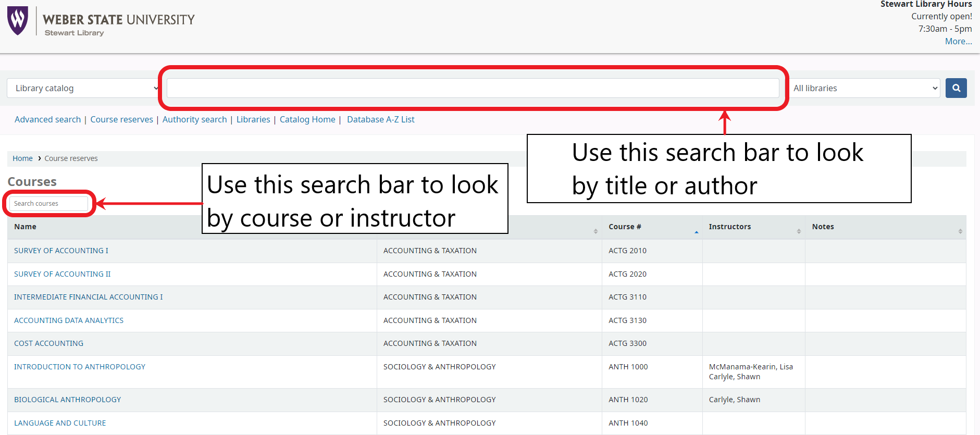Viewport: 980px width, 435px height.
Task: Open SURVEY OF ACCOUNTING I course
Action: click(x=61, y=251)
